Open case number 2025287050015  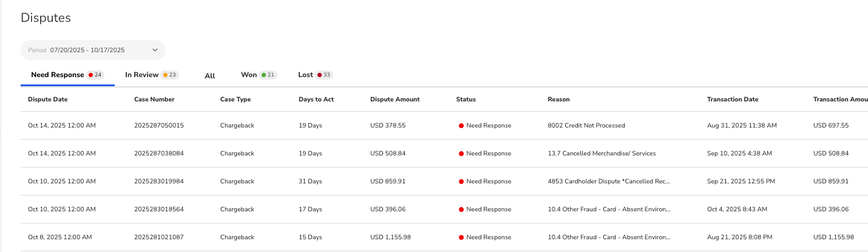click(159, 126)
